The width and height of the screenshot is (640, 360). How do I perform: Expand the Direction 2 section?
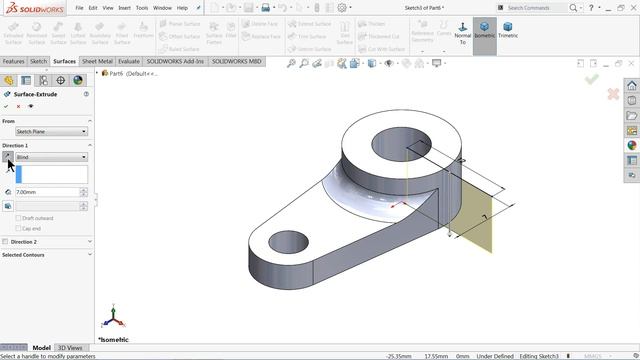[x=90, y=242]
